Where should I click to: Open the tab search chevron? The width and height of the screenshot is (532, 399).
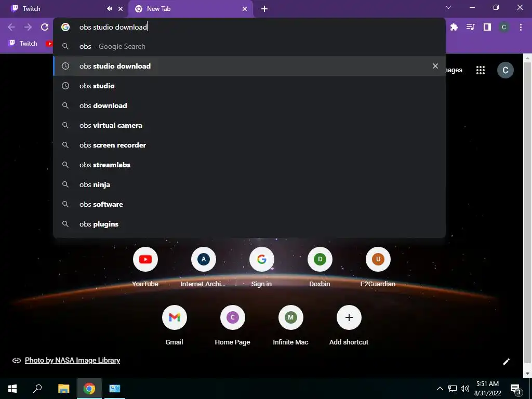pyautogui.click(x=448, y=7)
